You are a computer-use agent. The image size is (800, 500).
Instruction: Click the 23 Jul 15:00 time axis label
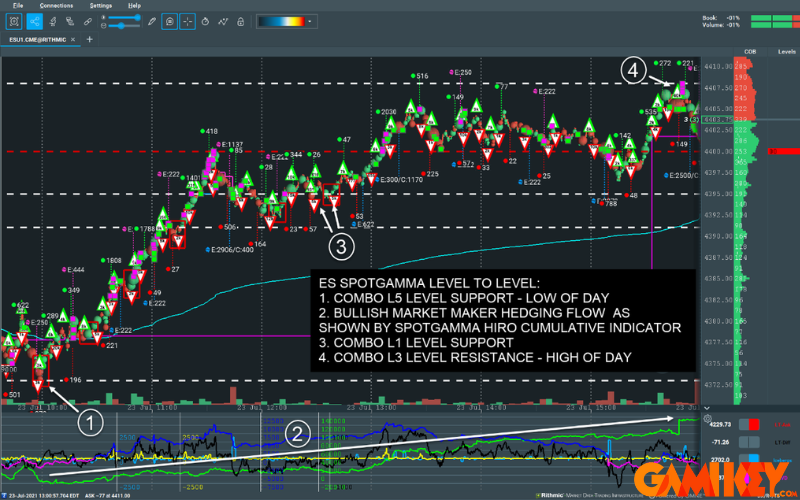591,408
